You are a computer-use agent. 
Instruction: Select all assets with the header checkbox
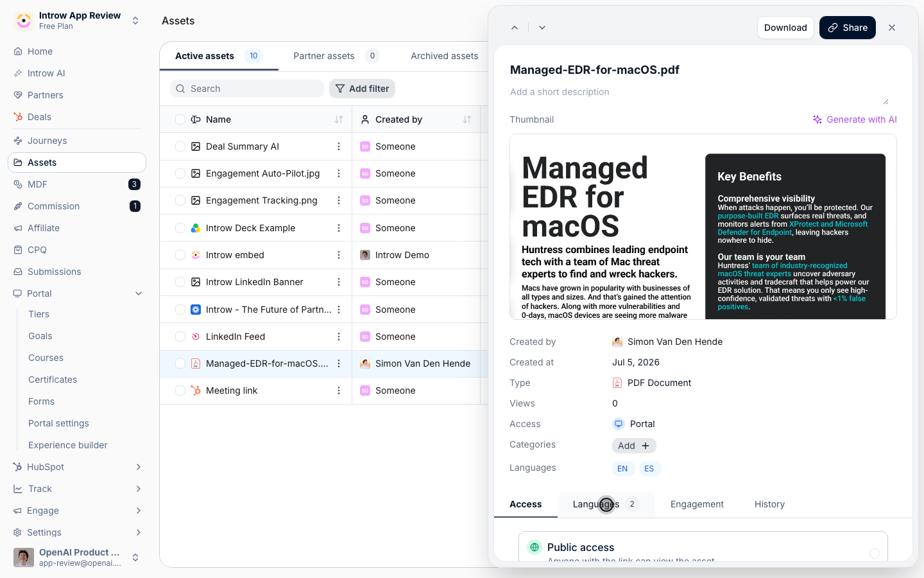coord(180,119)
